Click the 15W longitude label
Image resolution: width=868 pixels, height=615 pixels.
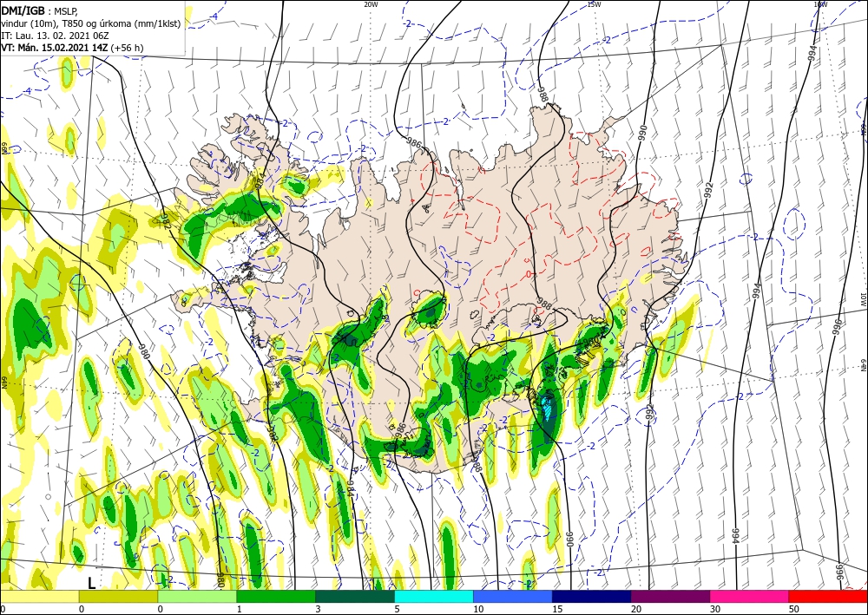pos(594,4)
